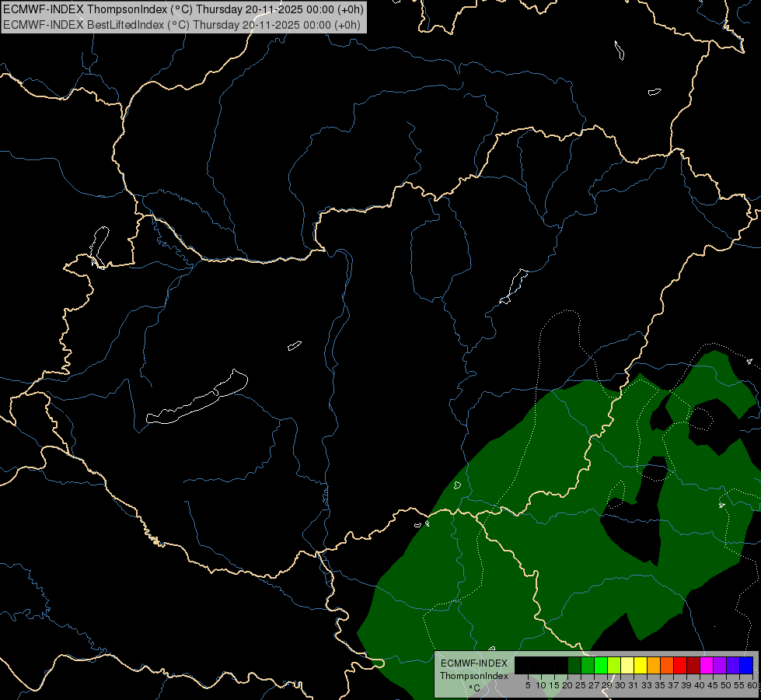
Task: Click the legend scale value "37"
Action: click(673, 685)
